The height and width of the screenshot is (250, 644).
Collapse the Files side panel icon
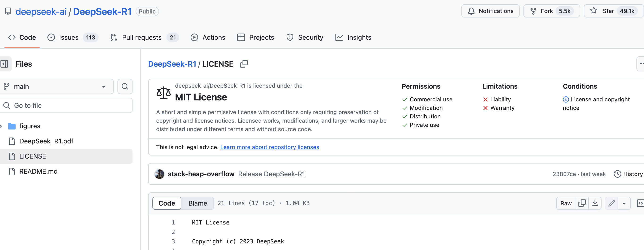coord(4,64)
